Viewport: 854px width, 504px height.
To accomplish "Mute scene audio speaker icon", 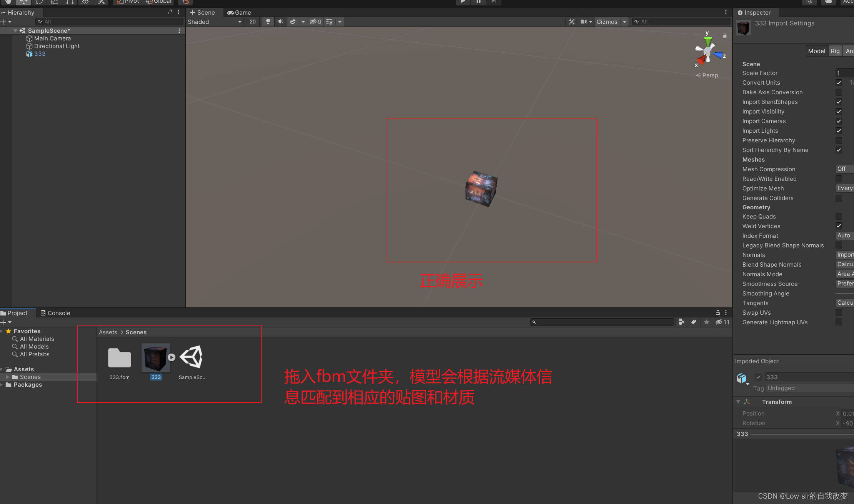I will coord(280,22).
